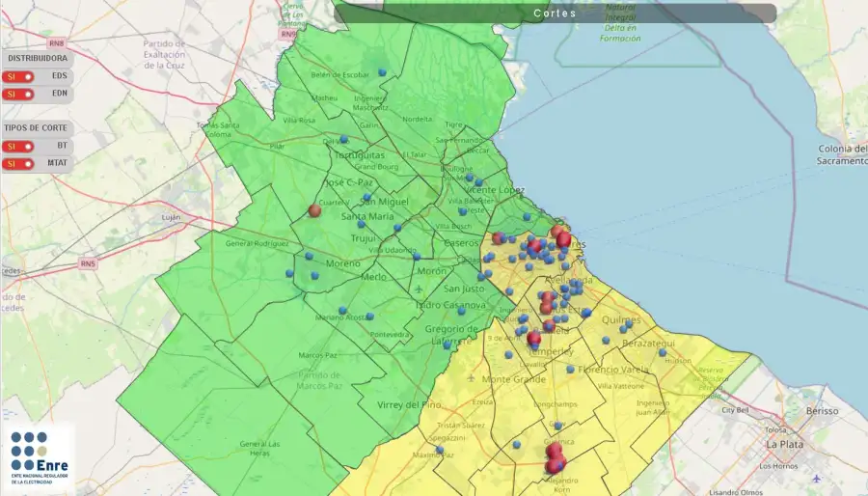Click the La Plata city label
868x496 pixels.
point(784,444)
